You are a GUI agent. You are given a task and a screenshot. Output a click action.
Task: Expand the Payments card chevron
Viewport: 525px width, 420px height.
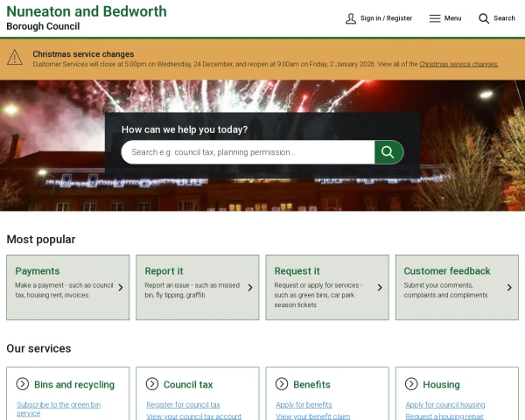pos(120,287)
